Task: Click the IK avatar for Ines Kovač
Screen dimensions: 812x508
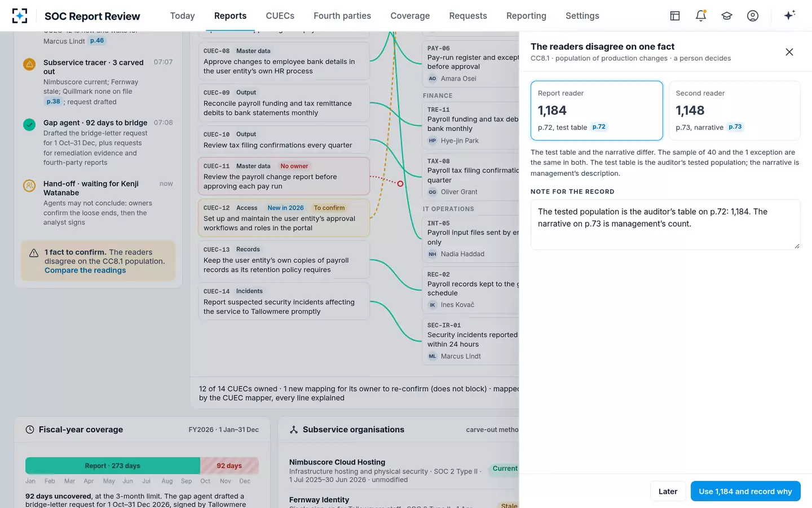Action: click(433, 305)
